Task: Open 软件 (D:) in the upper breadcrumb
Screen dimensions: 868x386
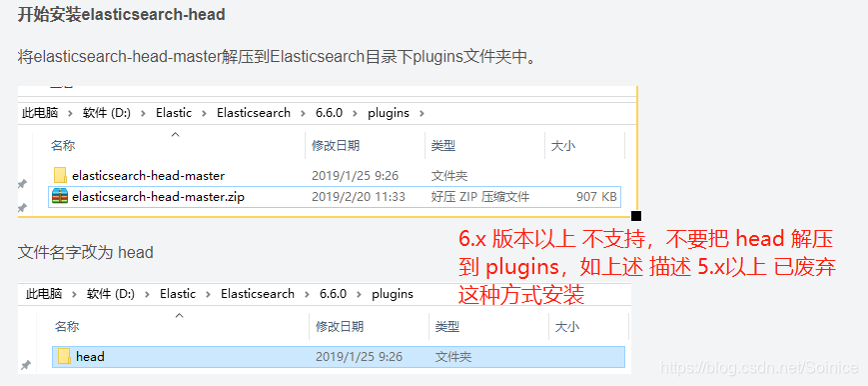Action: 106,113
